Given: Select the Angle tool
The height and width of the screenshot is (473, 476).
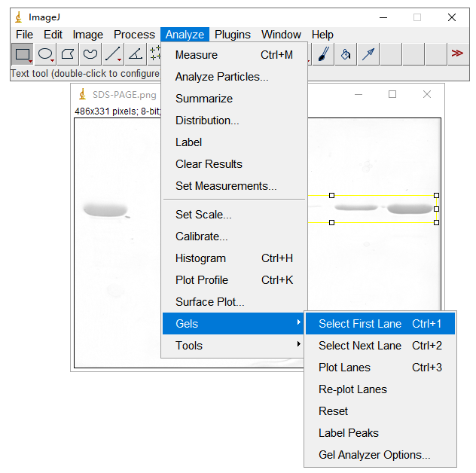Looking at the screenshot, I should click(136, 53).
